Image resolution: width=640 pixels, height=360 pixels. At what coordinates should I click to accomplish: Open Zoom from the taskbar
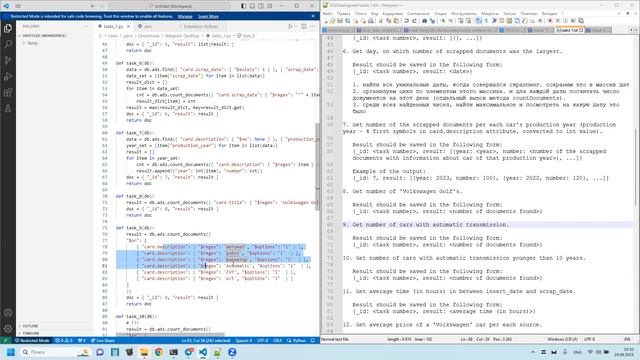(x=232, y=352)
